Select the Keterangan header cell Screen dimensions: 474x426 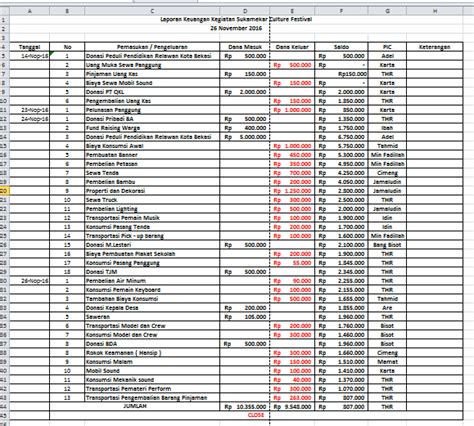[435, 47]
